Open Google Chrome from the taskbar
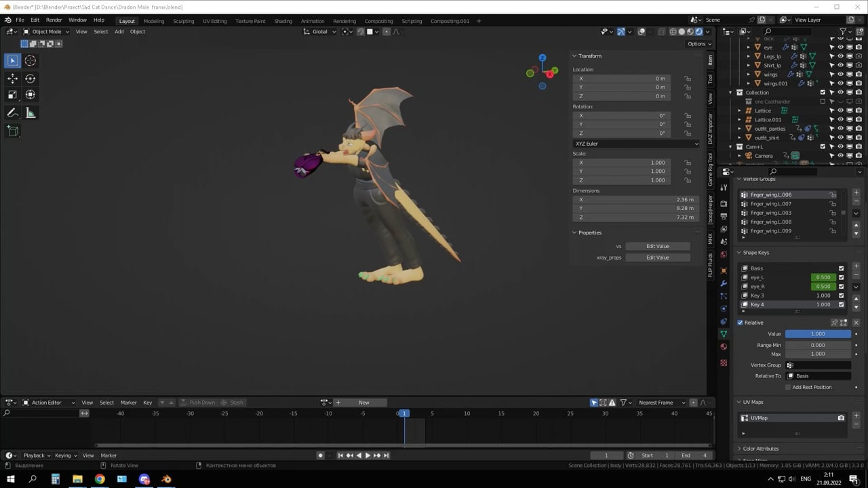The width and height of the screenshot is (868, 488). (100, 479)
